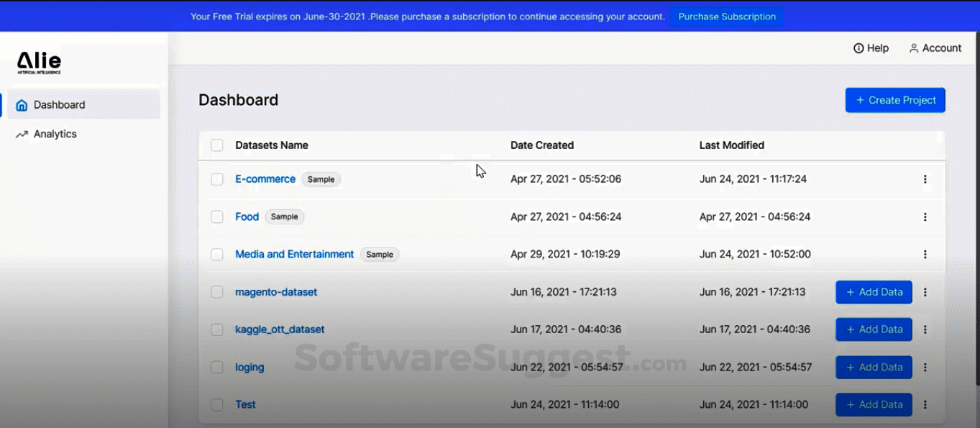
Task: Click the Sample badge next to E-commerce
Action: tap(321, 179)
